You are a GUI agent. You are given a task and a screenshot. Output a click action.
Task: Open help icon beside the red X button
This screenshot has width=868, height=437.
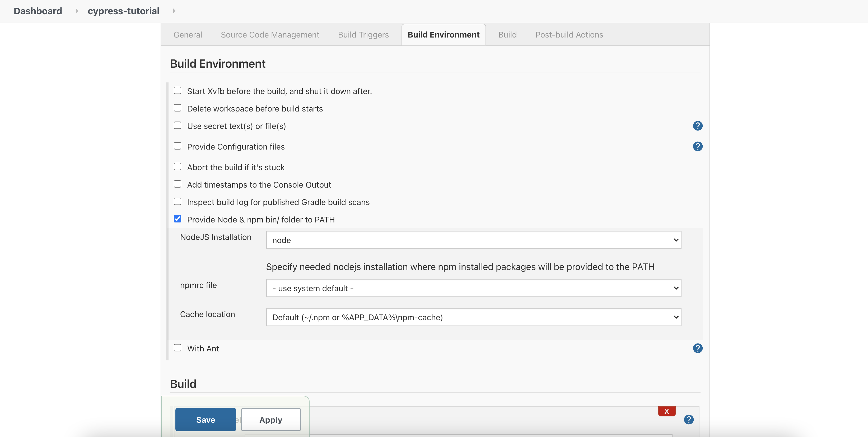click(x=689, y=420)
